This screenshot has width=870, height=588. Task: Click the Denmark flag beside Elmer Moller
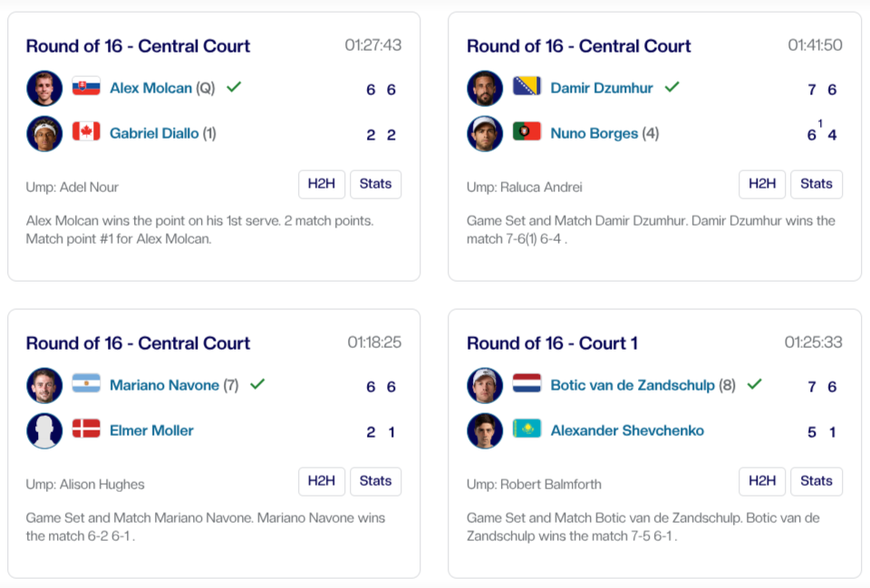pyautogui.click(x=86, y=430)
